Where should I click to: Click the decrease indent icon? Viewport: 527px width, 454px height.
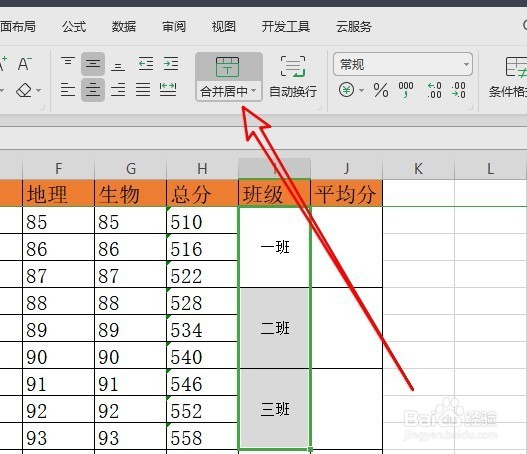pyautogui.click(x=146, y=64)
